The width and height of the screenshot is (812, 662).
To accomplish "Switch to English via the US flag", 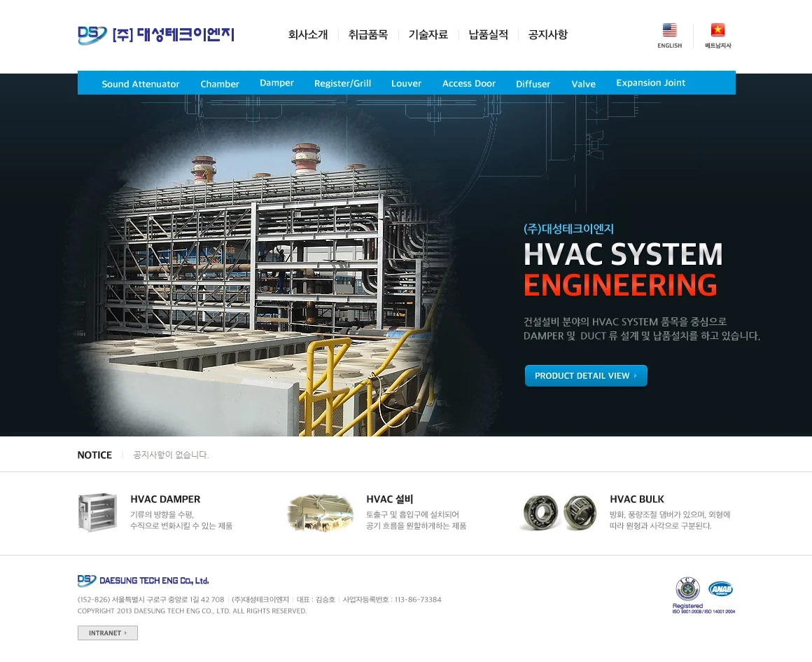I will click(669, 30).
